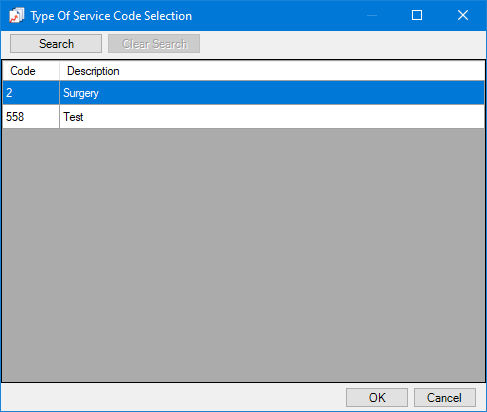The width and height of the screenshot is (487, 412).
Task: Click the empty gray grid area
Action: [x=244, y=255]
